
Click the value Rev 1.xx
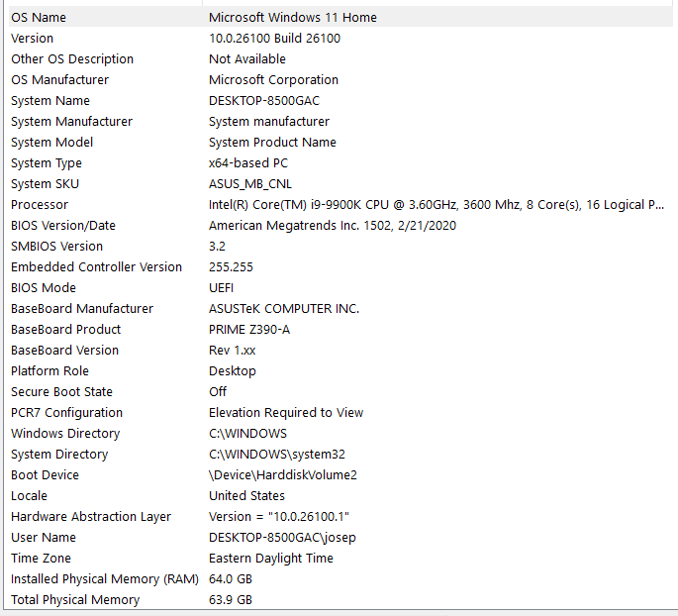click(233, 350)
